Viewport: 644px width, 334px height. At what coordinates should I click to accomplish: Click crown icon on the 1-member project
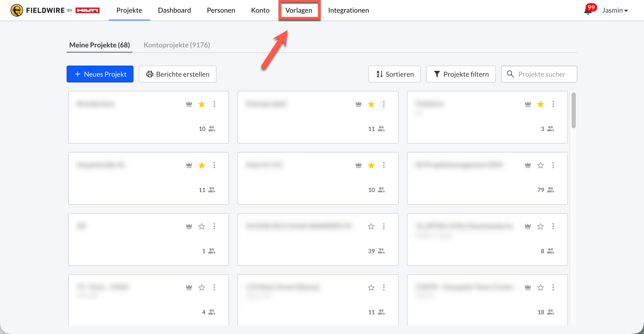tap(189, 226)
